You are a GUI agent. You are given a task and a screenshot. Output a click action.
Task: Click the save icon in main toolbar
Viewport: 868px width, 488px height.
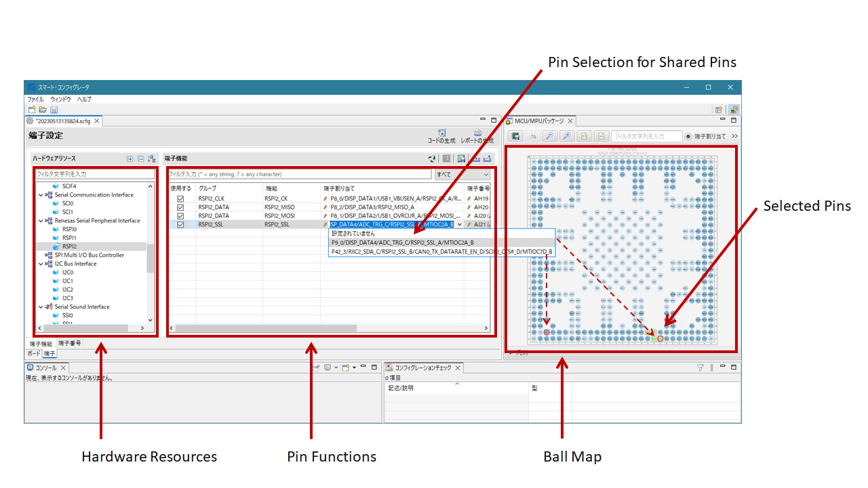click(54, 110)
